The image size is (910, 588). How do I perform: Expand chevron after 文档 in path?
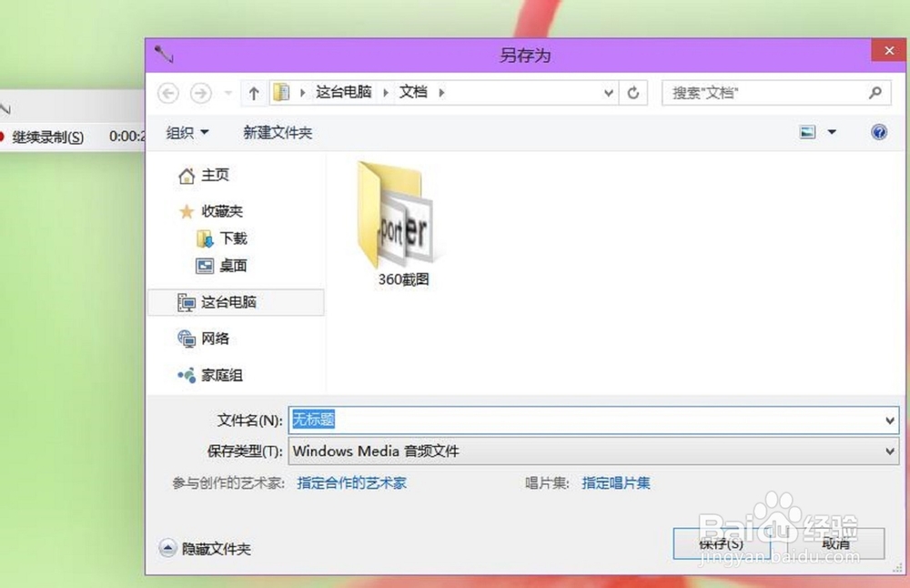(441, 92)
